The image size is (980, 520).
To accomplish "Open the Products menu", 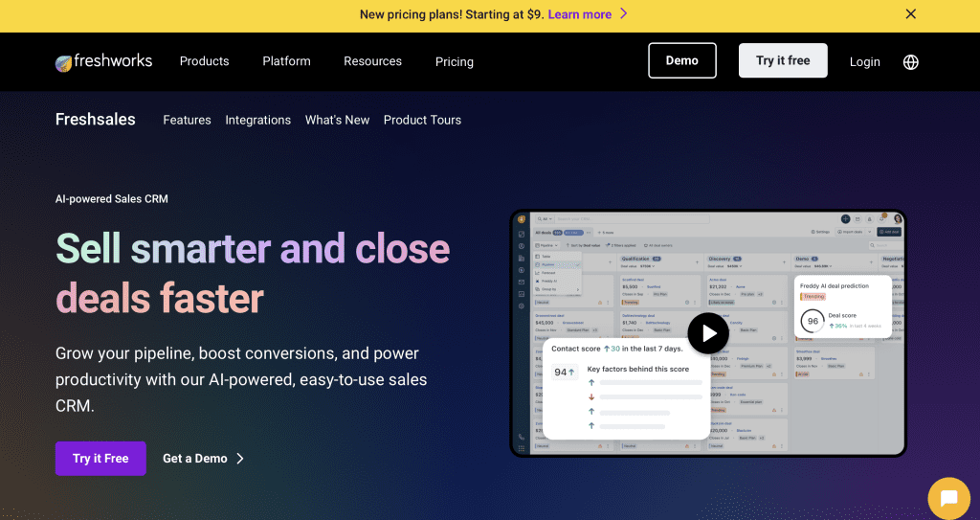I will point(205,61).
